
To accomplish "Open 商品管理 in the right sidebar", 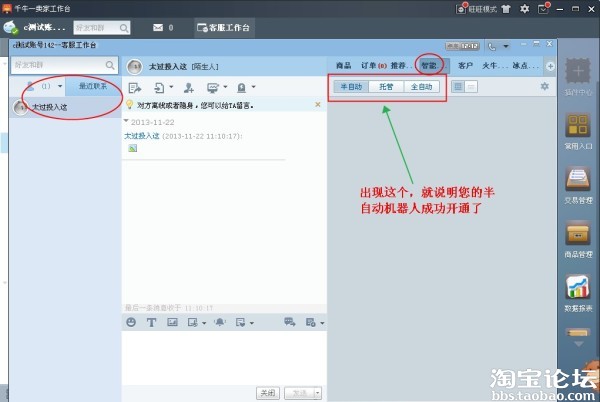I will [577, 237].
